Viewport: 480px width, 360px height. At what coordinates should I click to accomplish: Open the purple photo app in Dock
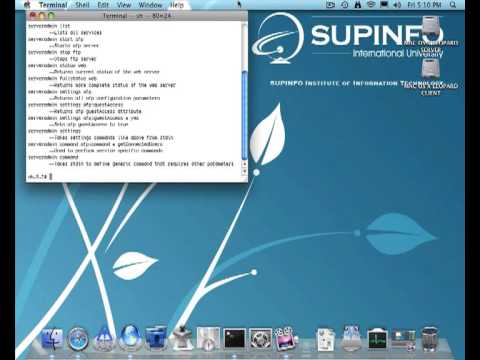[x=286, y=339]
